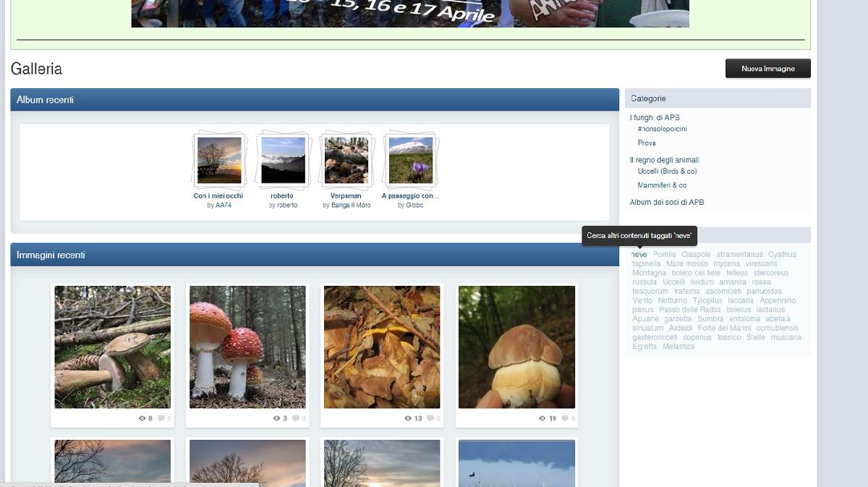Select the 'Mare mosso' tag
The image size is (868, 487).
click(x=687, y=264)
